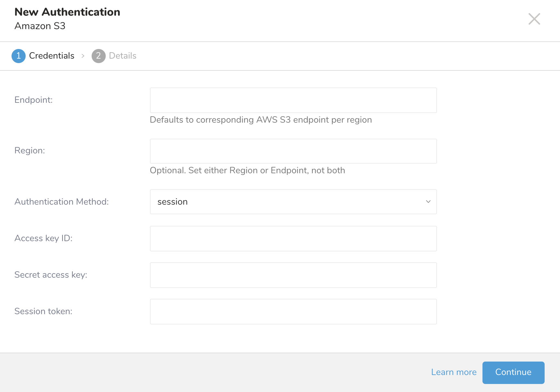The image size is (560, 392).
Task: Click the Secret access key input
Action: (293, 275)
